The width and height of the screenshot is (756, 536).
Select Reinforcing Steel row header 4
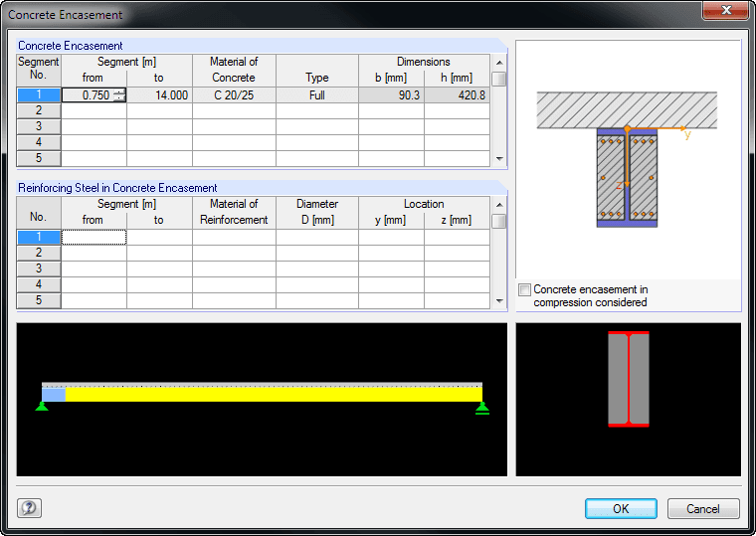[39, 284]
